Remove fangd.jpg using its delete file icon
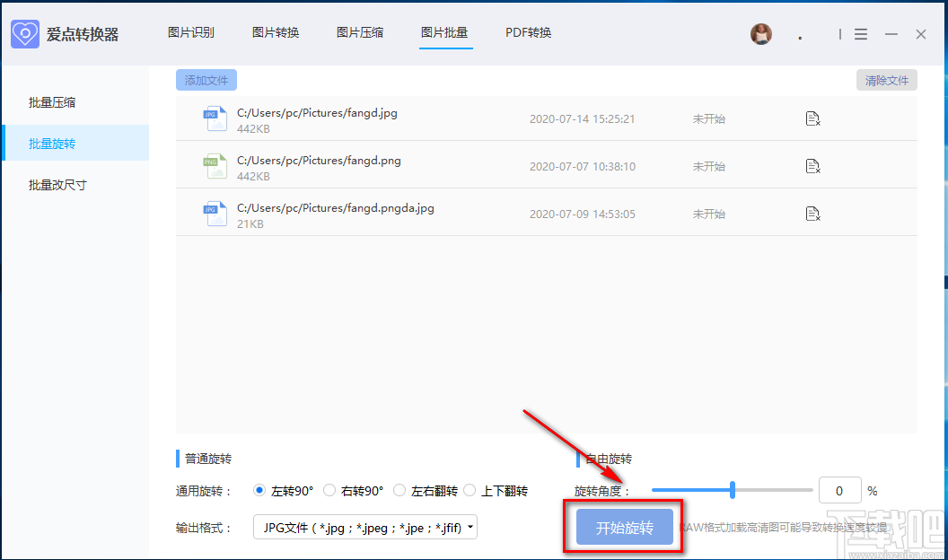 (812, 118)
